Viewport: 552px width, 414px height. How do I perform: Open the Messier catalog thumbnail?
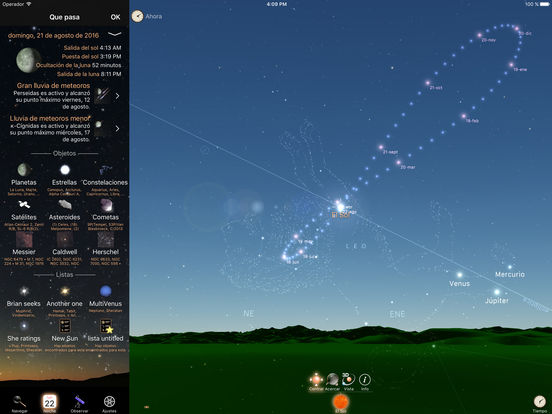point(24,240)
